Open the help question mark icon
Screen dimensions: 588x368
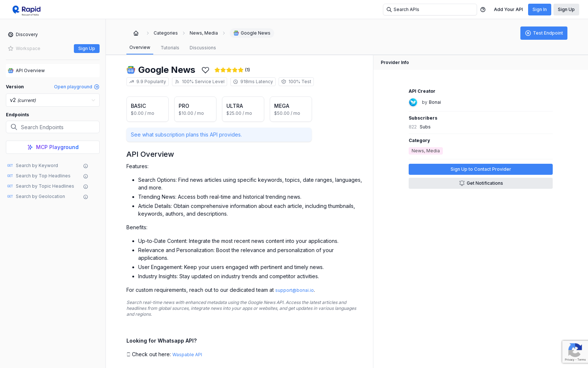483,10
